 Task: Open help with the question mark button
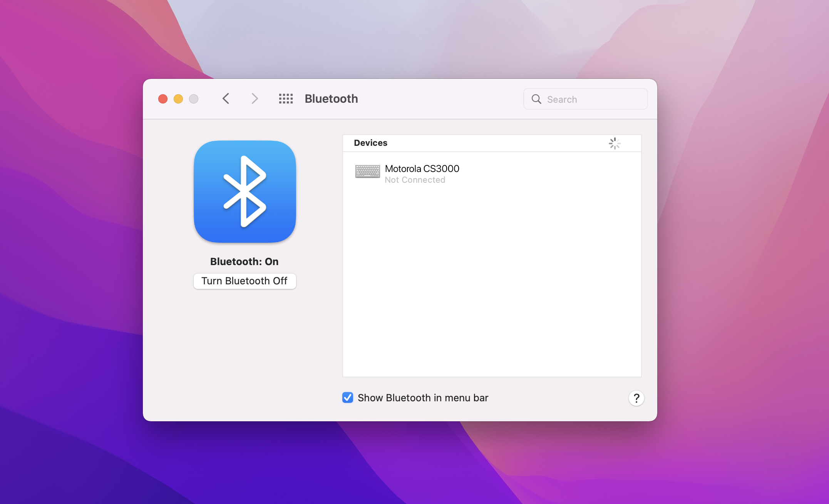pyautogui.click(x=636, y=398)
